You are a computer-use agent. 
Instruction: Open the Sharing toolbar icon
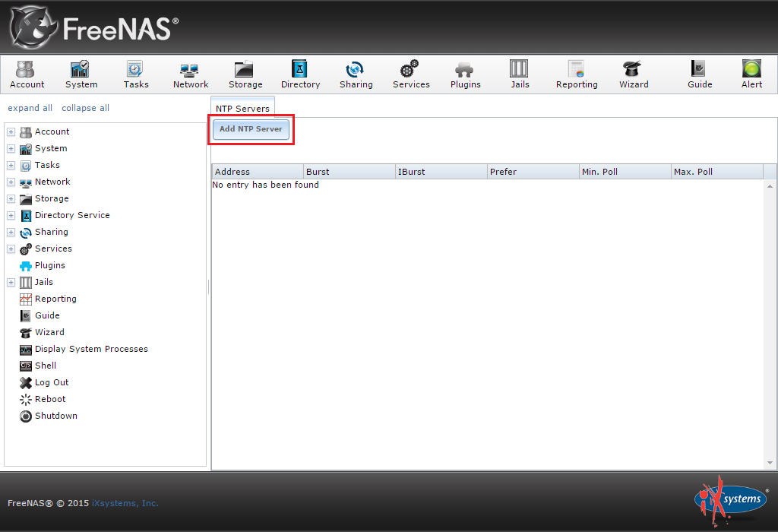pyautogui.click(x=356, y=74)
